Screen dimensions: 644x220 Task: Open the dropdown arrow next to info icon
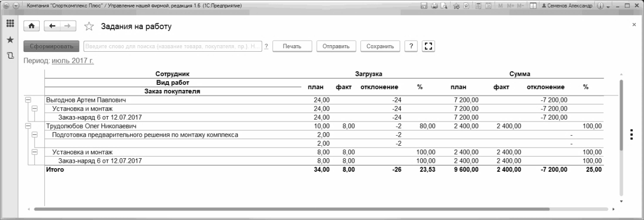608,7
